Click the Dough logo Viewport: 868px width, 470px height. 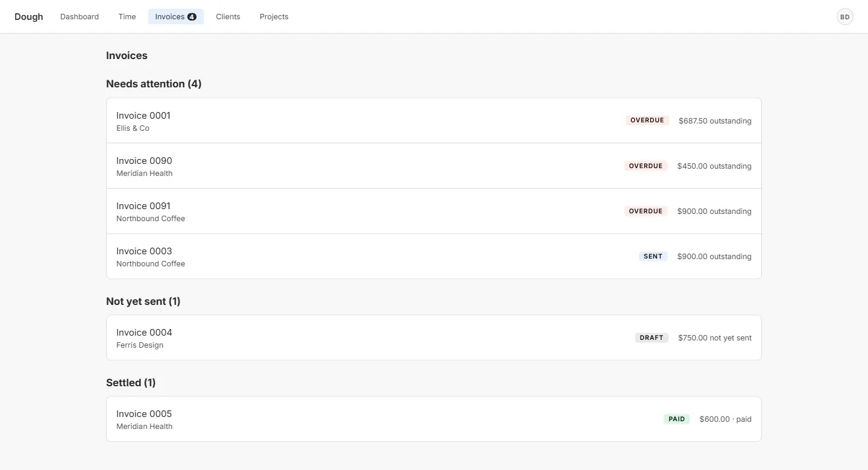pos(29,17)
